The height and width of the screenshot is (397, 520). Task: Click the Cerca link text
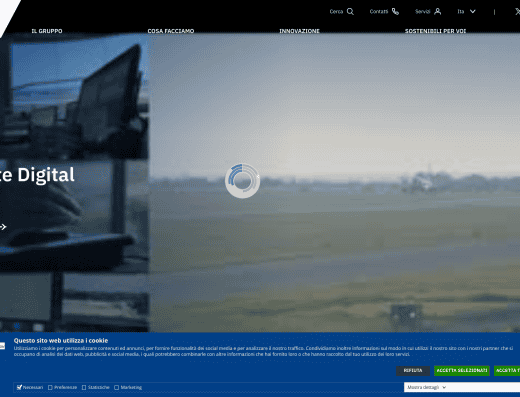[336, 12]
